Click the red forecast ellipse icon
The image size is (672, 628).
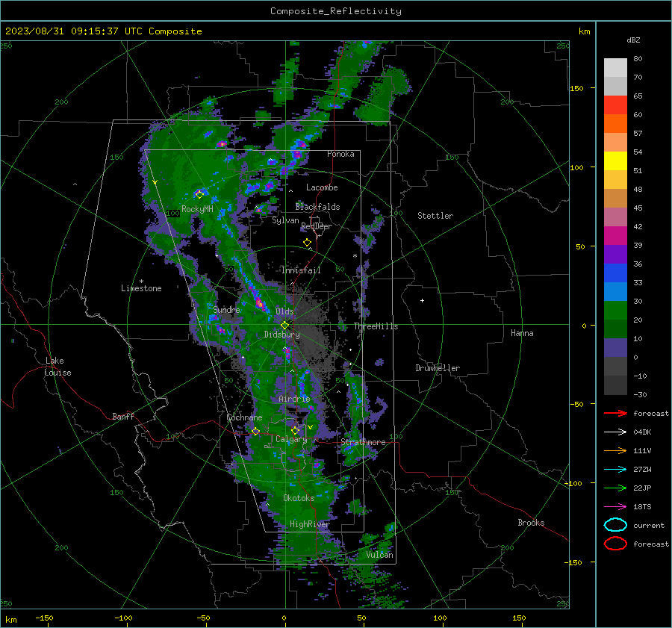pyautogui.click(x=615, y=544)
